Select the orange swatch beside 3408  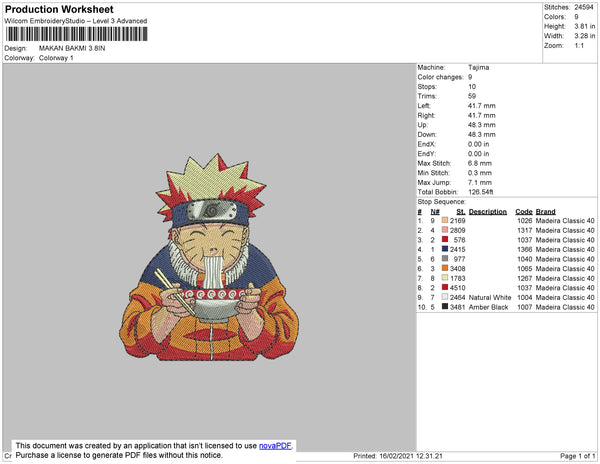coord(445,268)
